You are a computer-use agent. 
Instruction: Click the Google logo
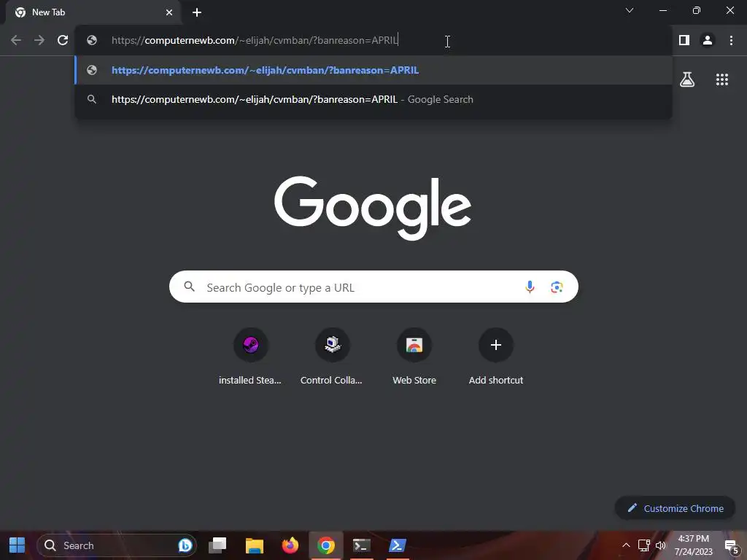tap(373, 208)
